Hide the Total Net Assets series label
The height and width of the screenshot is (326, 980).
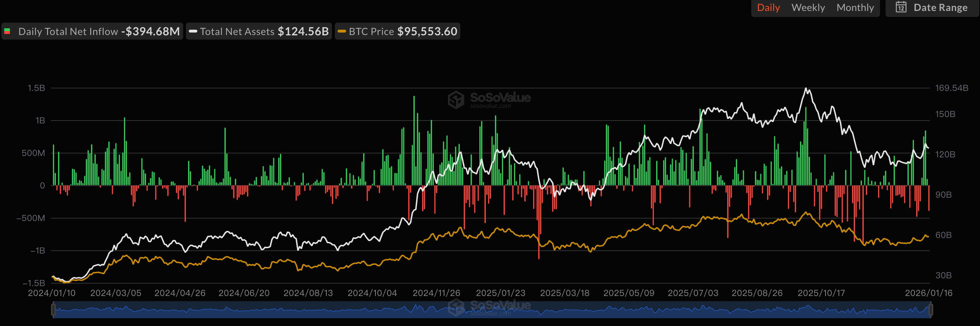[237, 31]
